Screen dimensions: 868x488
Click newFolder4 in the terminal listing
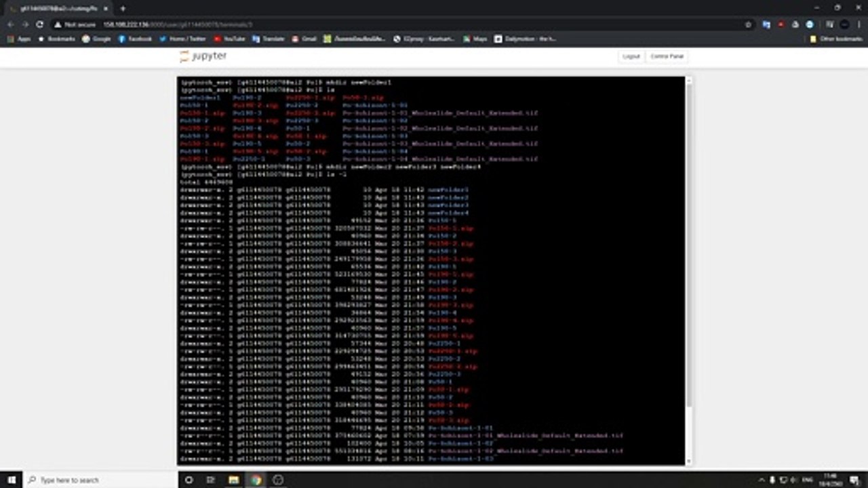pyautogui.click(x=448, y=213)
